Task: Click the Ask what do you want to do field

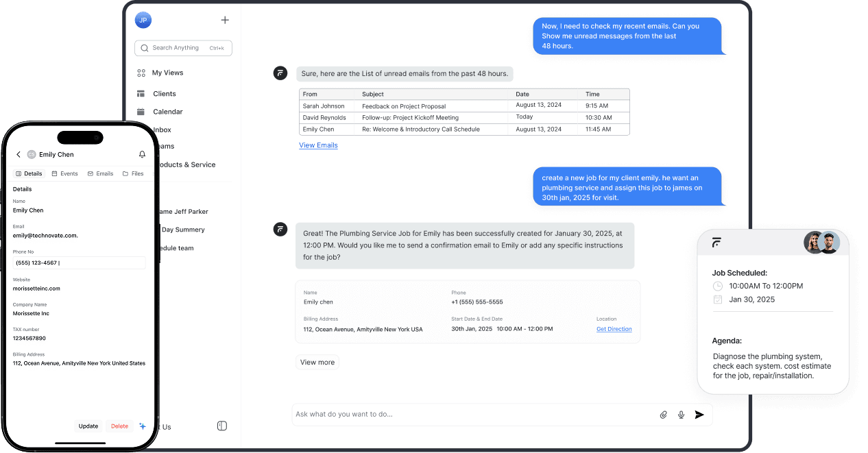Action: (411, 415)
